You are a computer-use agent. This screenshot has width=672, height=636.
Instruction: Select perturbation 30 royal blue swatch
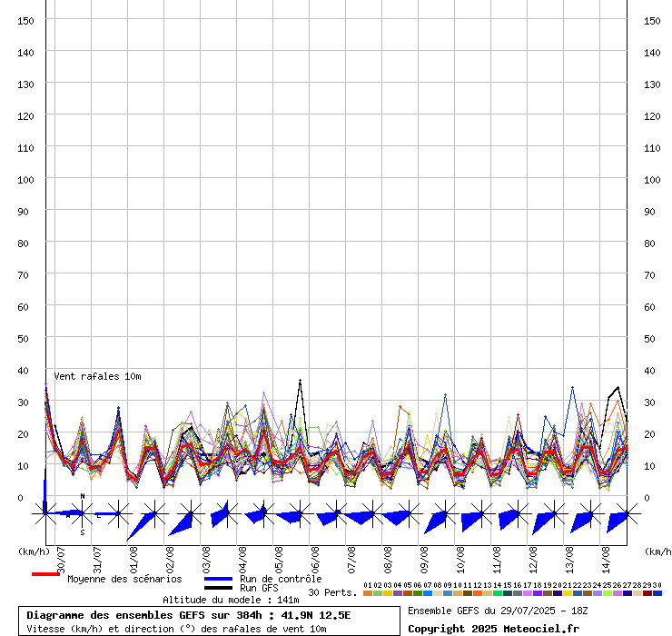coord(657,593)
